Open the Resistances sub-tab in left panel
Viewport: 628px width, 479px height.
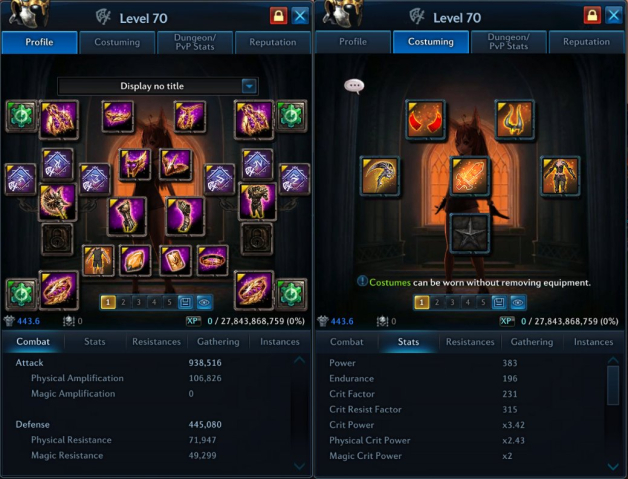156,342
